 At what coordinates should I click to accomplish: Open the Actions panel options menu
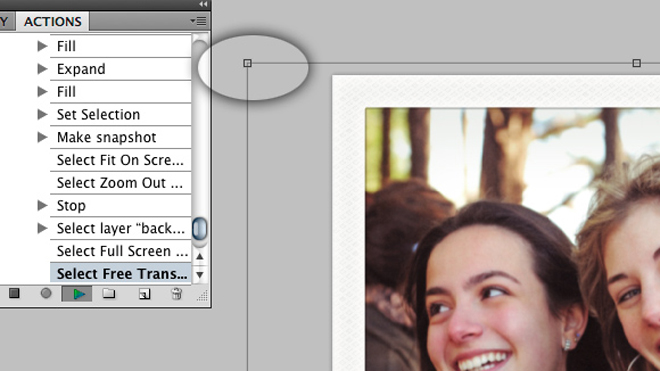pos(198,21)
